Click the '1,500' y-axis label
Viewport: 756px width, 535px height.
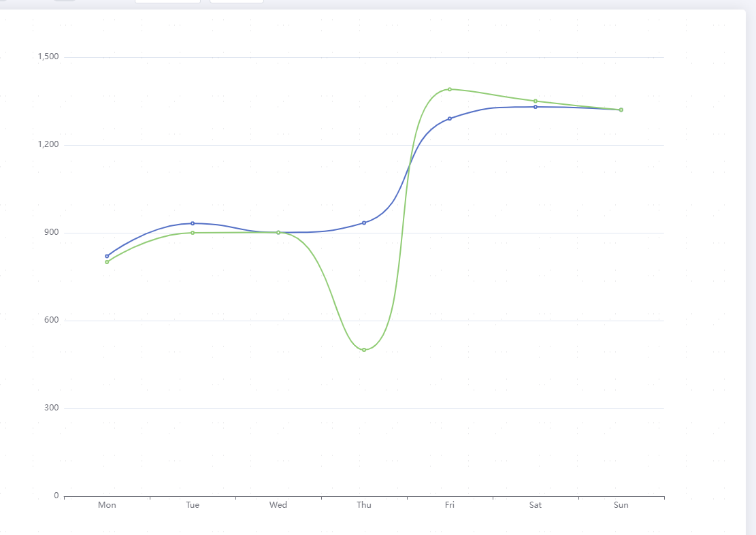[x=48, y=57]
